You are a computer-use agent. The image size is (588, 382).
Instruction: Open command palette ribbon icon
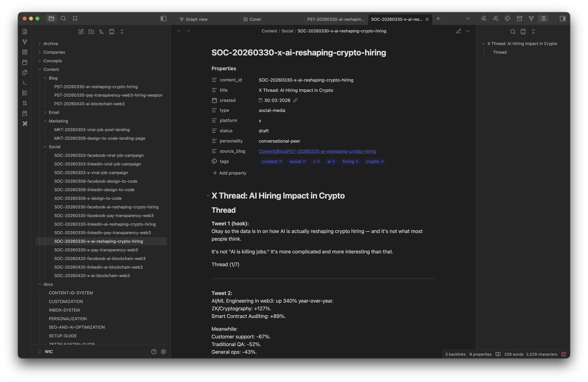point(25,83)
